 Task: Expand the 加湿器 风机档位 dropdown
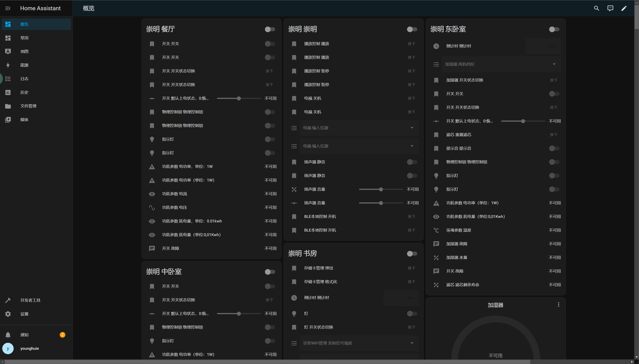coord(501,64)
